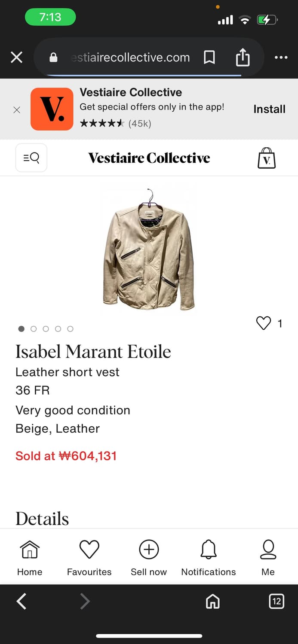
Task: Select last image carousel dot
Action: pyautogui.click(x=71, y=329)
